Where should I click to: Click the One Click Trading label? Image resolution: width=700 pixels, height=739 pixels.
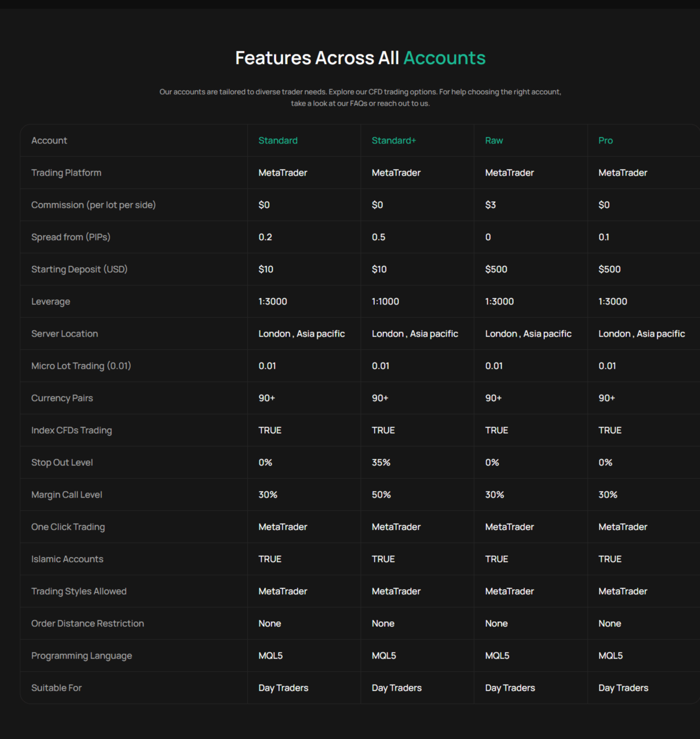pyautogui.click(x=68, y=527)
